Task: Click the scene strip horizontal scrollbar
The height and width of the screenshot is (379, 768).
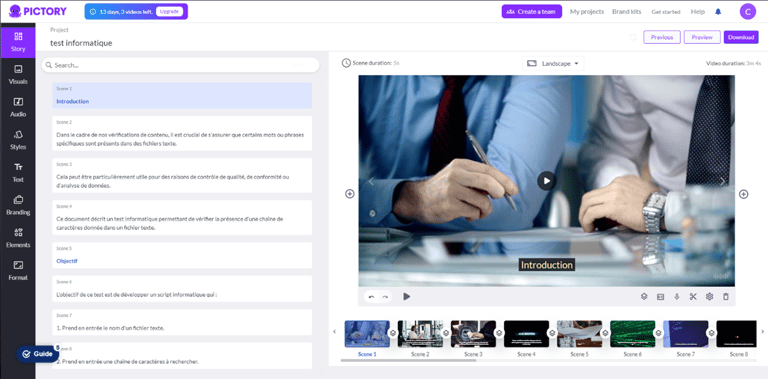Action: point(408,361)
